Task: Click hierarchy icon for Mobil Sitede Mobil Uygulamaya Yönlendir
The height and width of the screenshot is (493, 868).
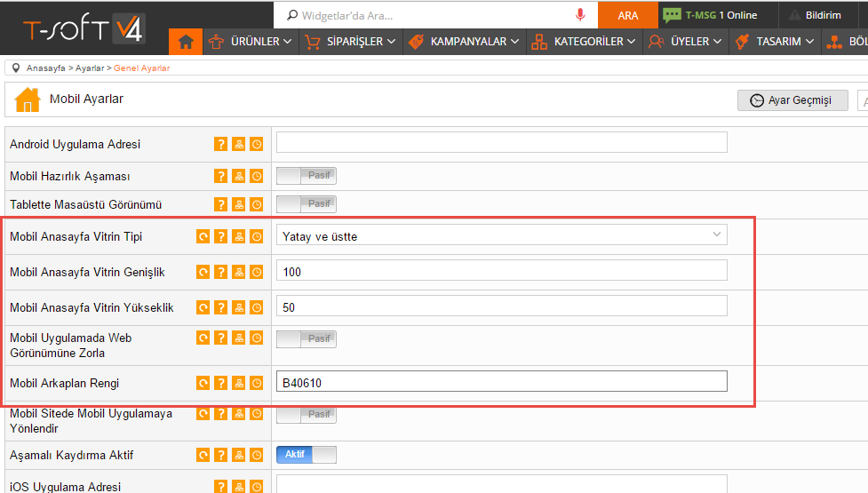Action: point(239,414)
